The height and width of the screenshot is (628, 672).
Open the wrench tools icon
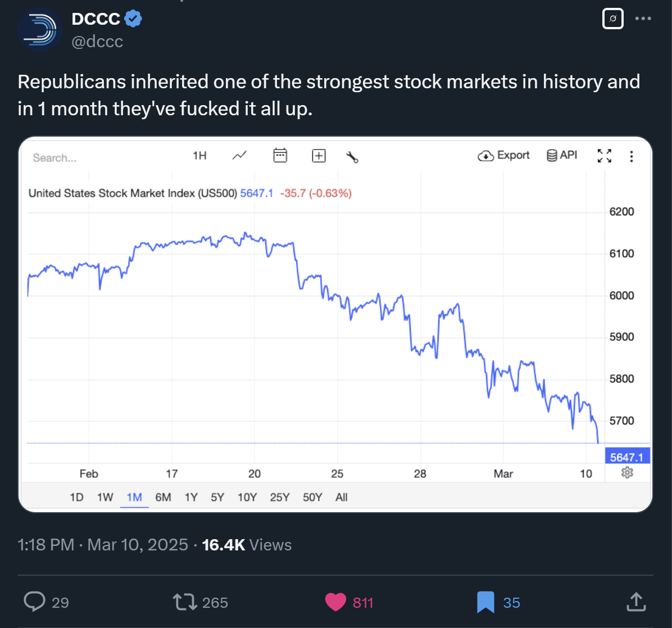tap(352, 157)
